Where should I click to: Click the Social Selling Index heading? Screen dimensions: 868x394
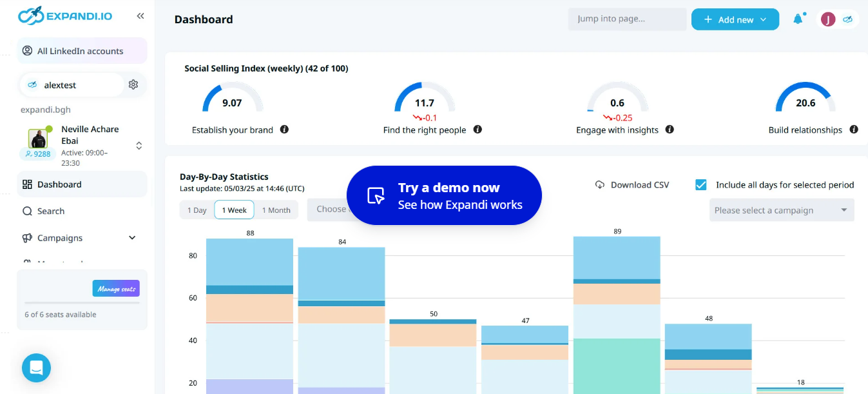(x=266, y=68)
